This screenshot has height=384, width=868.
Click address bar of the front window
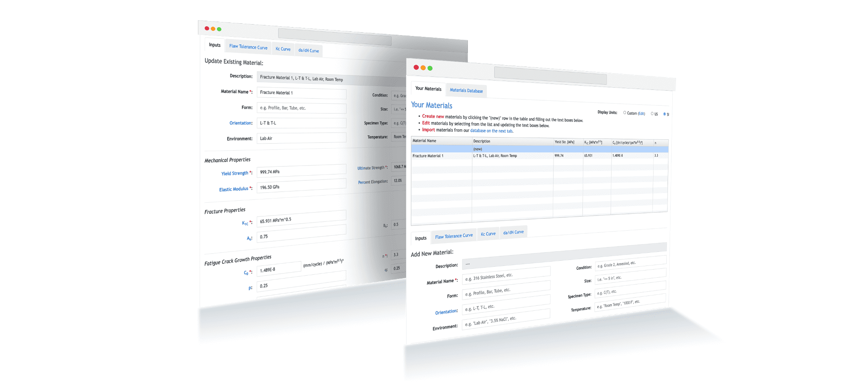[550, 76]
